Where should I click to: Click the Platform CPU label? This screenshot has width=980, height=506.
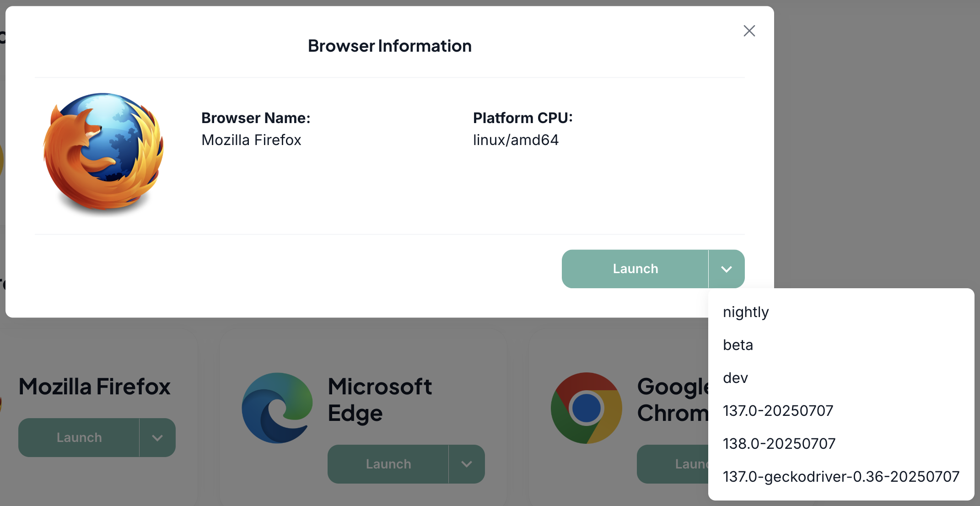(x=523, y=118)
